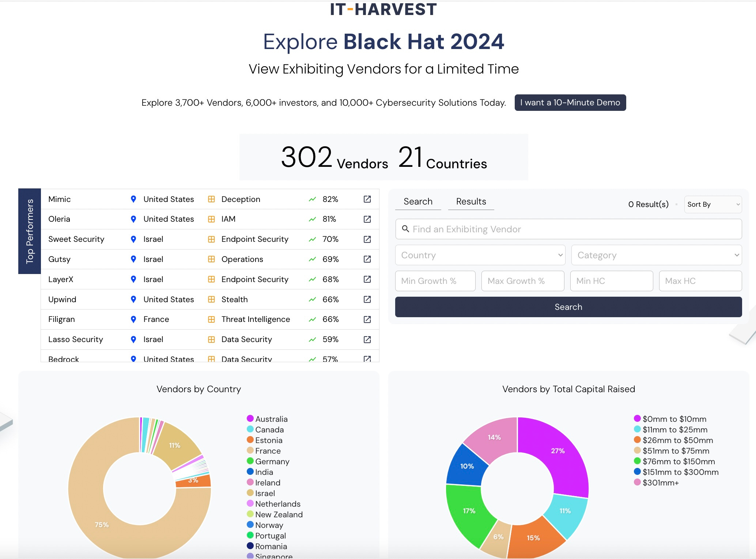
Task: Click growth trend icon in Mimic row
Action: pos(312,199)
